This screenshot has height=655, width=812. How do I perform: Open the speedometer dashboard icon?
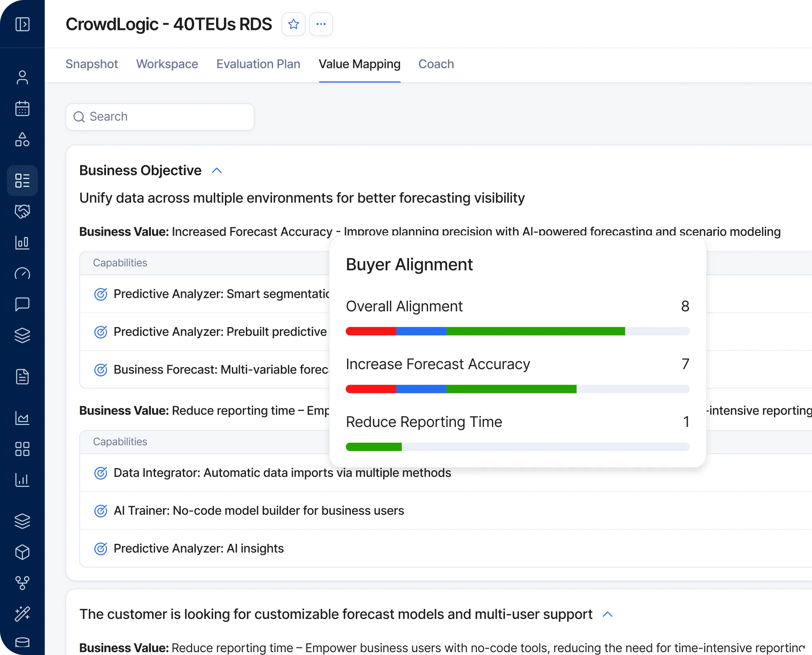[x=23, y=274]
